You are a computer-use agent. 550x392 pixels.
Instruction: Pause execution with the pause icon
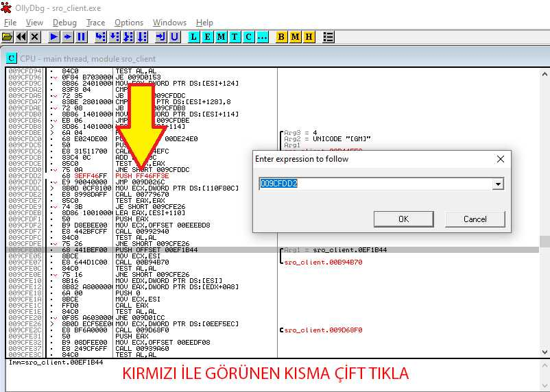pyautogui.click(x=82, y=36)
